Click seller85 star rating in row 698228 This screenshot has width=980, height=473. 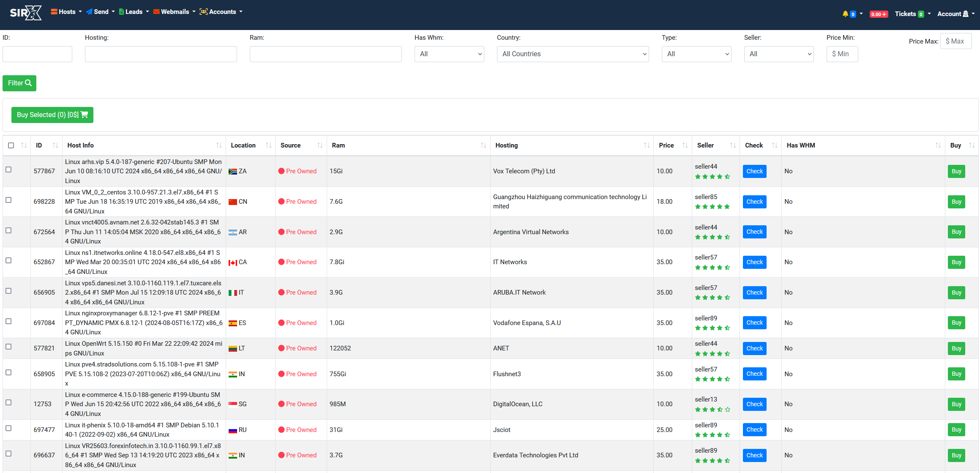(712, 207)
